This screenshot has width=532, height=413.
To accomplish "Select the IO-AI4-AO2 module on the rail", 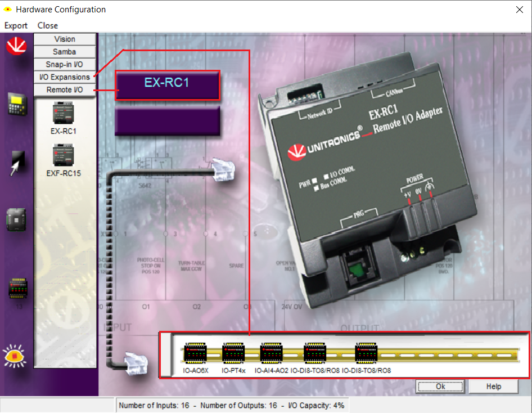I will [x=271, y=353].
